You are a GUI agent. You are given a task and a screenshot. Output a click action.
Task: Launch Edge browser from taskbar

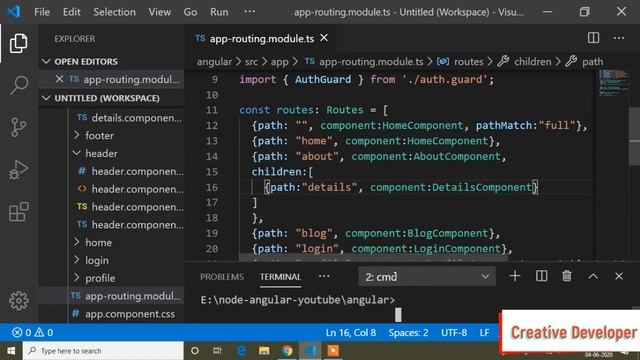click(241, 351)
